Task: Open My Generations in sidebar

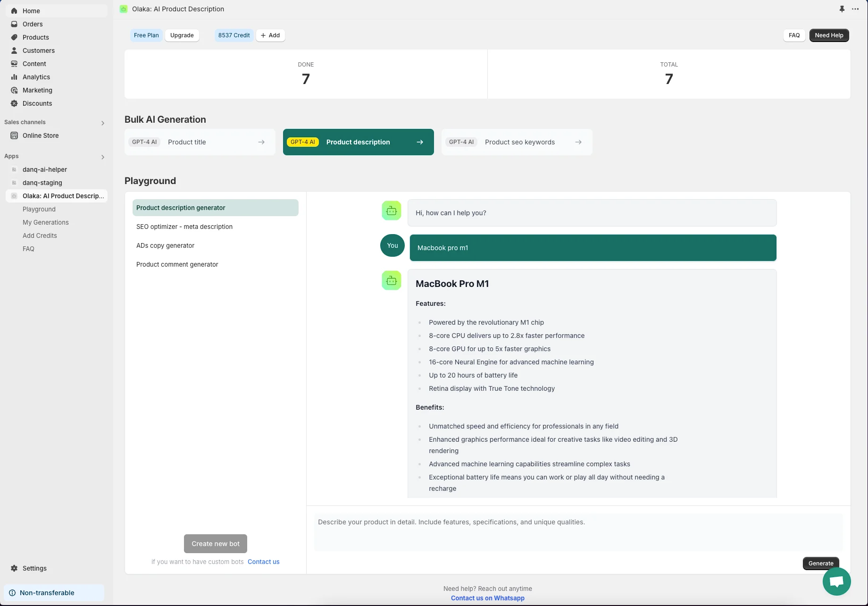Action: 46,222
